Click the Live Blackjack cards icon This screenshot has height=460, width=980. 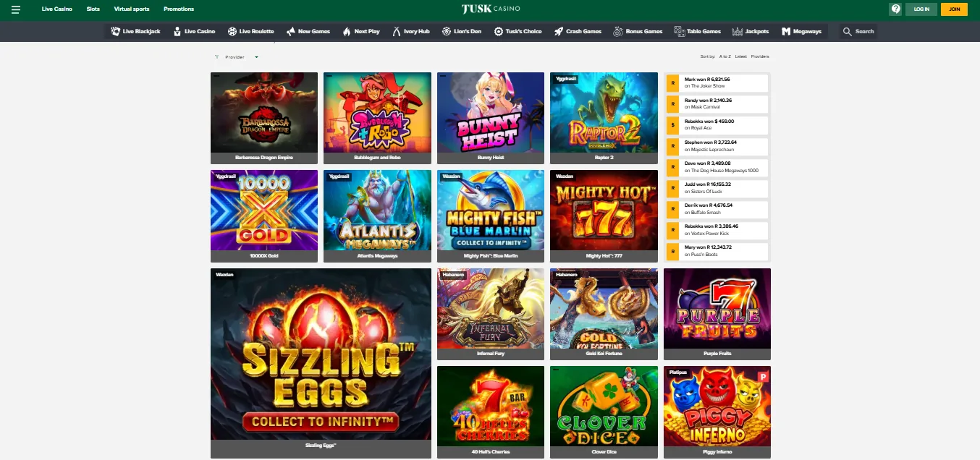pyautogui.click(x=116, y=32)
